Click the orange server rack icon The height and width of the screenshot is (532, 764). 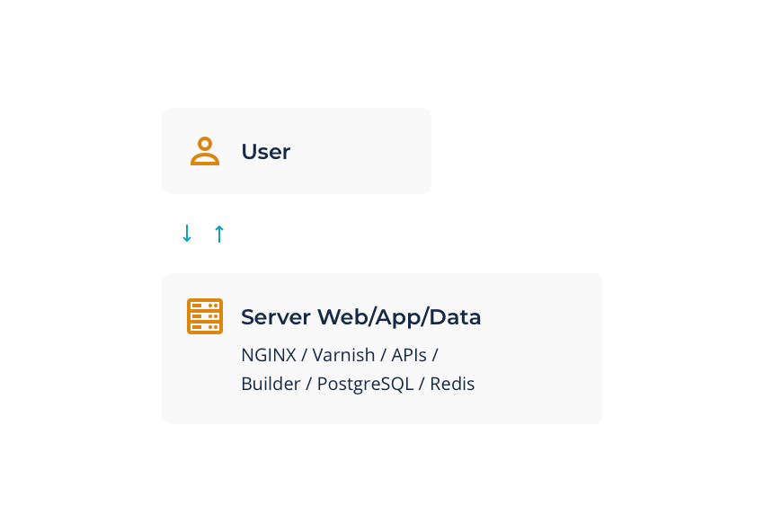[205, 316]
